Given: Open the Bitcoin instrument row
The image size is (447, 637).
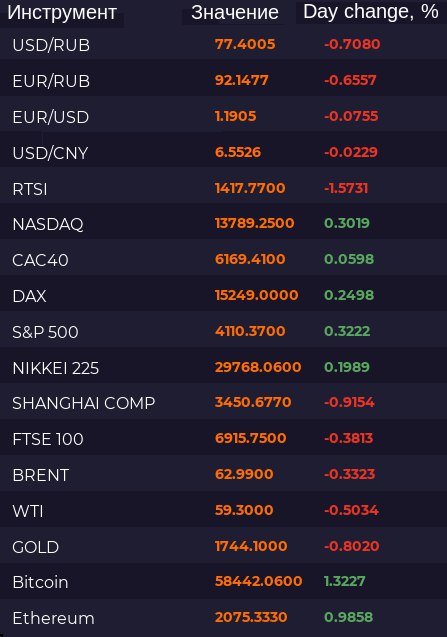Looking at the screenshot, I should (224, 582).
